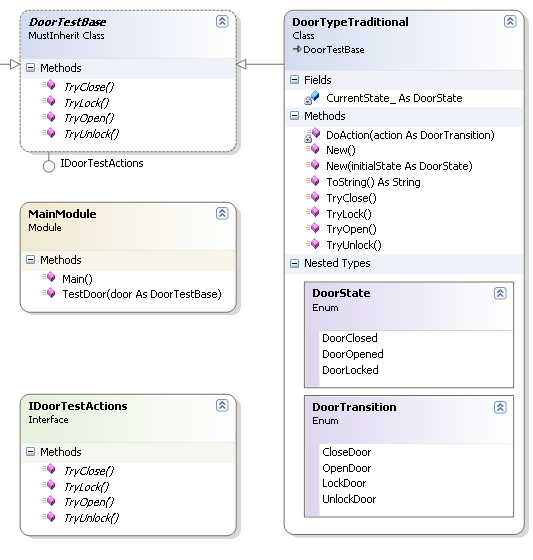Select TestDoor(door As DoorTestBase) method text

142,294
